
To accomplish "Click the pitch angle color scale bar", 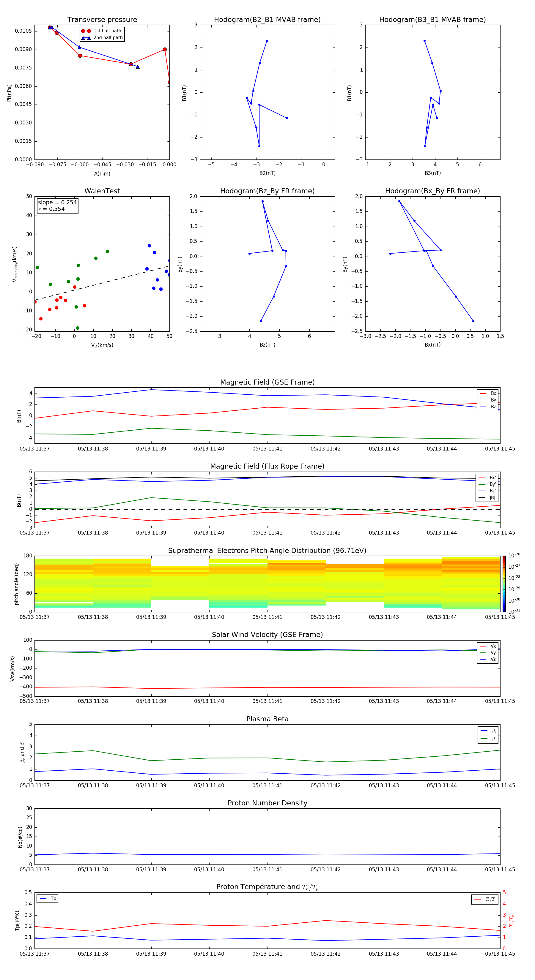I will [504, 584].
